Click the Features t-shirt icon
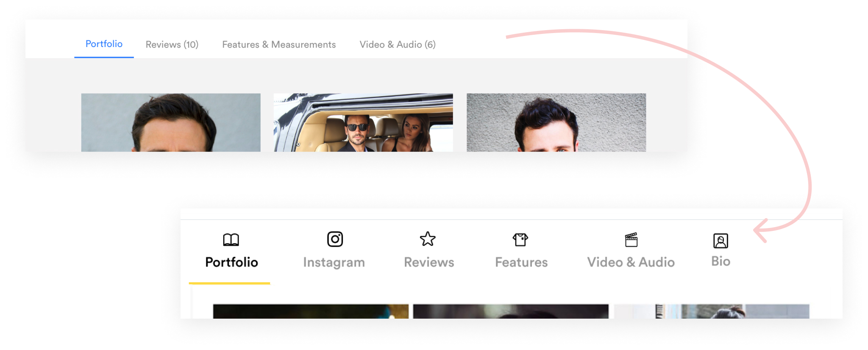 (520, 239)
